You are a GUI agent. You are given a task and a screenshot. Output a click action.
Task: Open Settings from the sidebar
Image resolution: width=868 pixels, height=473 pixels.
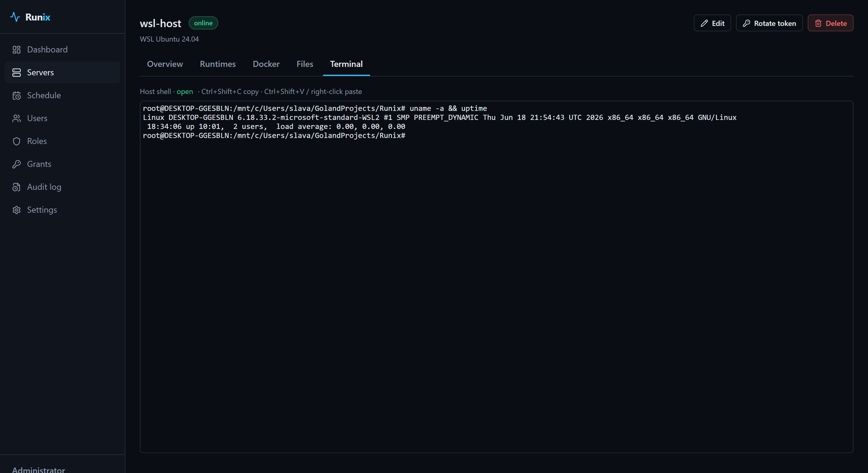point(62,210)
